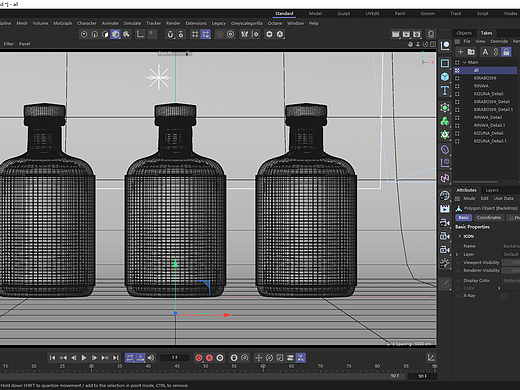Click the Render to Picture Viewer icon
Viewport: 520px width, 390px height.
[x=406, y=34]
